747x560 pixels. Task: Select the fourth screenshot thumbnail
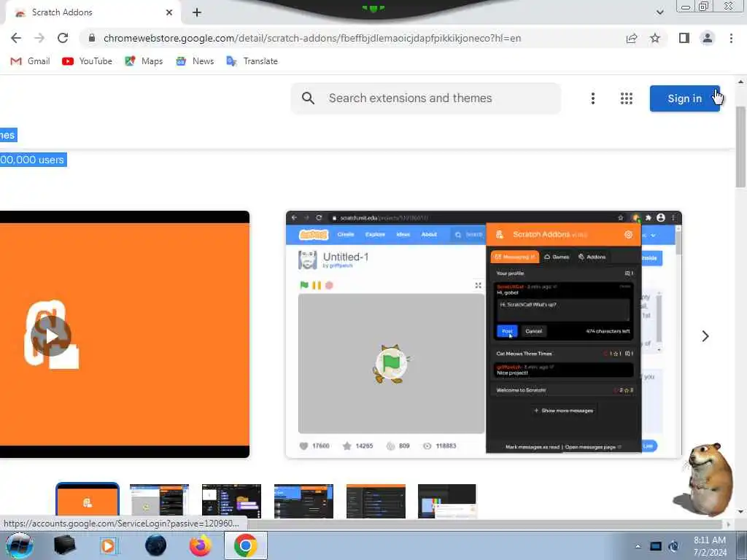click(x=304, y=501)
